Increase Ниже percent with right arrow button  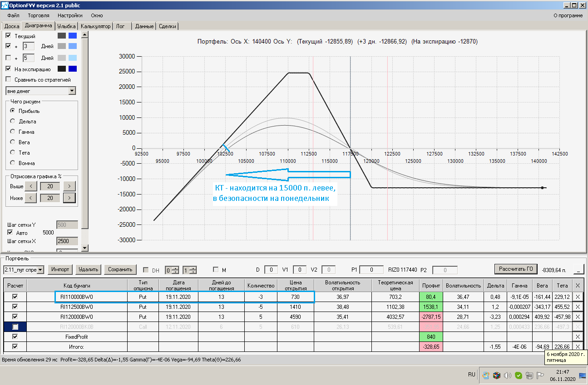click(69, 198)
